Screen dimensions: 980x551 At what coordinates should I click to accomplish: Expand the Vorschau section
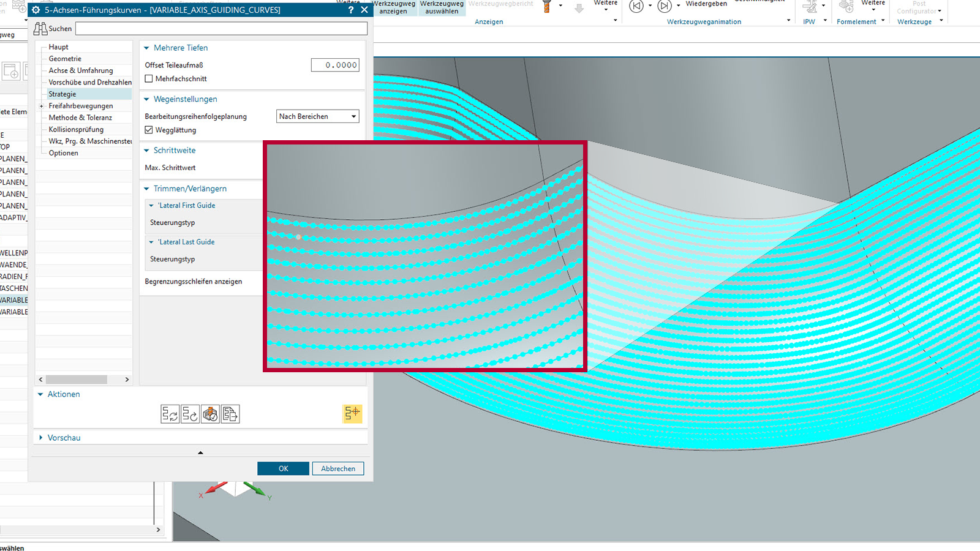(40, 438)
